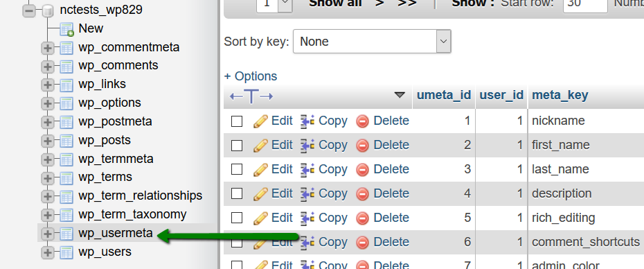The width and height of the screenshot is (644, 269).
Task: Click red Delete icon for last_name row
Action: tap(362, 169)
